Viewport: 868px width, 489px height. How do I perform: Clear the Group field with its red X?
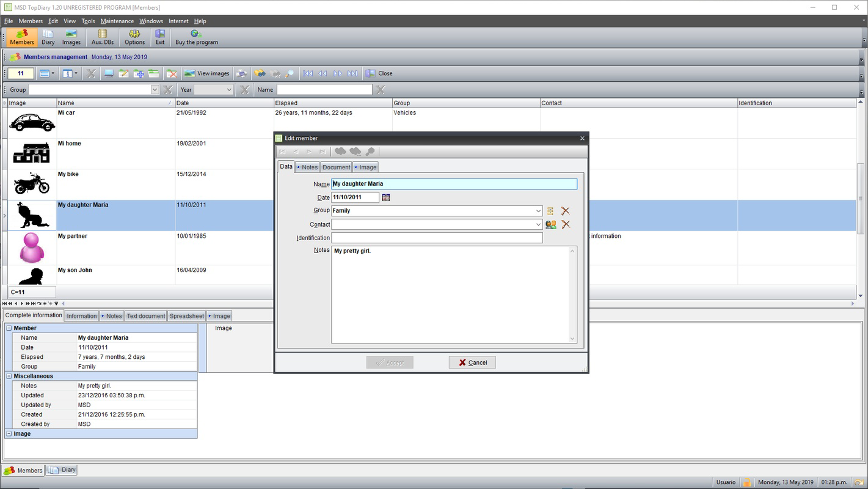coord(565,211)
